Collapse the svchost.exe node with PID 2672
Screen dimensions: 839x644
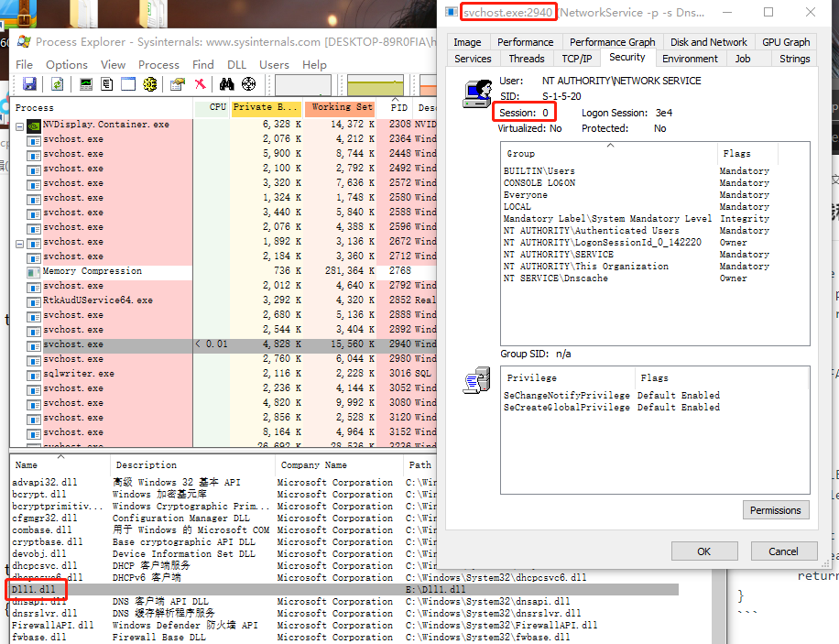tap(20, 242)
